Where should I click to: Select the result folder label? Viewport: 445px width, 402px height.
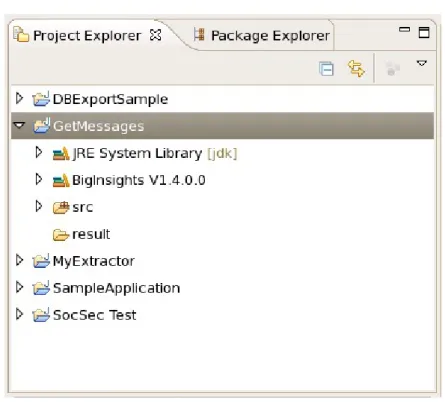click(91, 234)
